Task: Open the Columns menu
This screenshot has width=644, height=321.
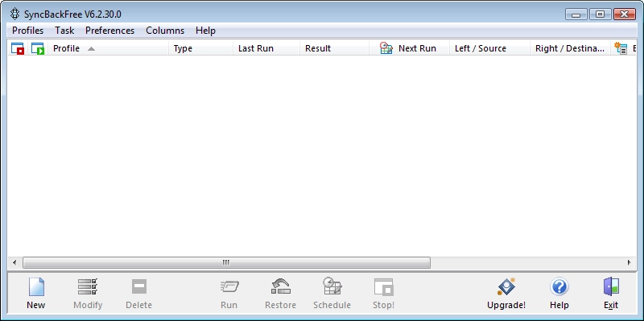Action: [165, 31]
